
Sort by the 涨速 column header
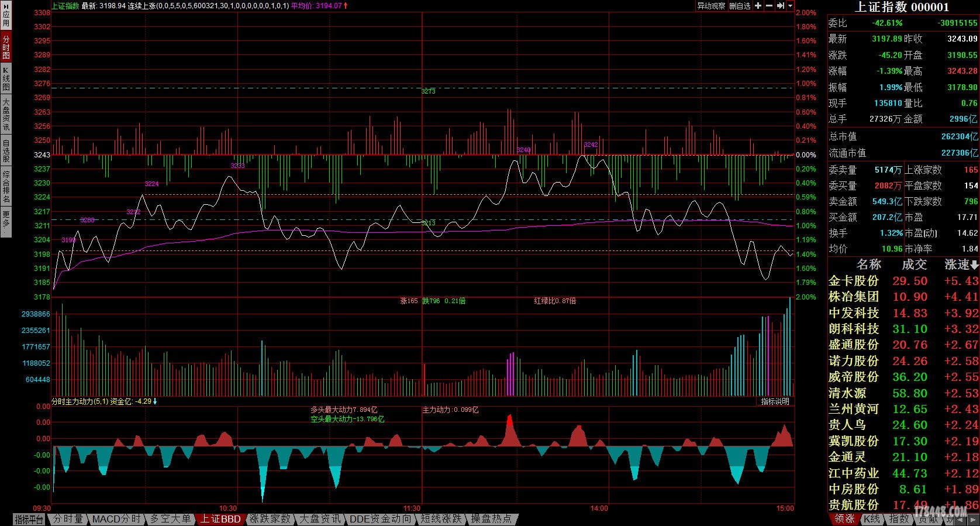(x=961, y=264)
